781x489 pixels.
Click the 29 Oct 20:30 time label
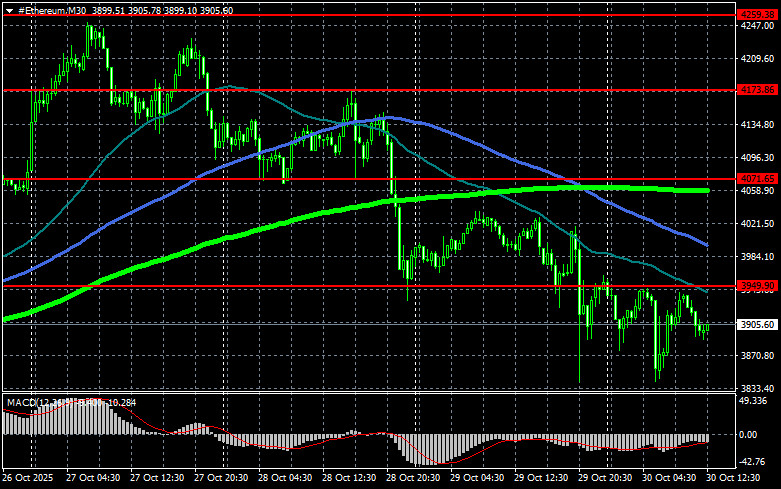[x=605, y=478]
